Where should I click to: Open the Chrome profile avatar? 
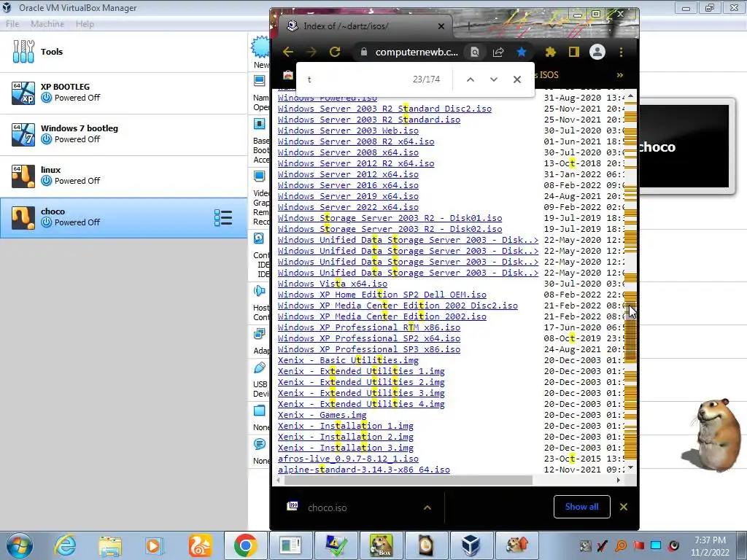tap(597, 52)
